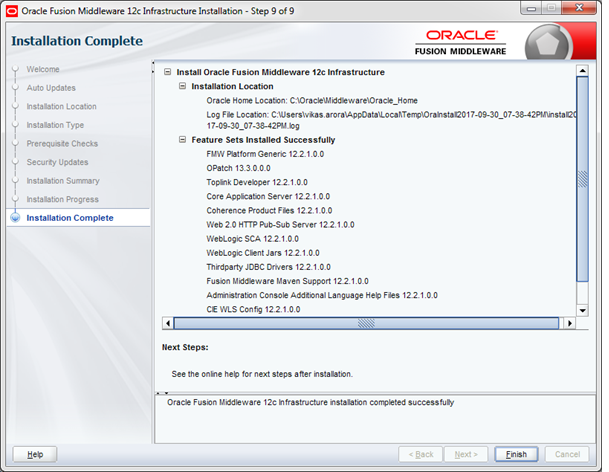Click the installation completed successfully message
This screenshot has width=609, height=472.
pos(310,402)
